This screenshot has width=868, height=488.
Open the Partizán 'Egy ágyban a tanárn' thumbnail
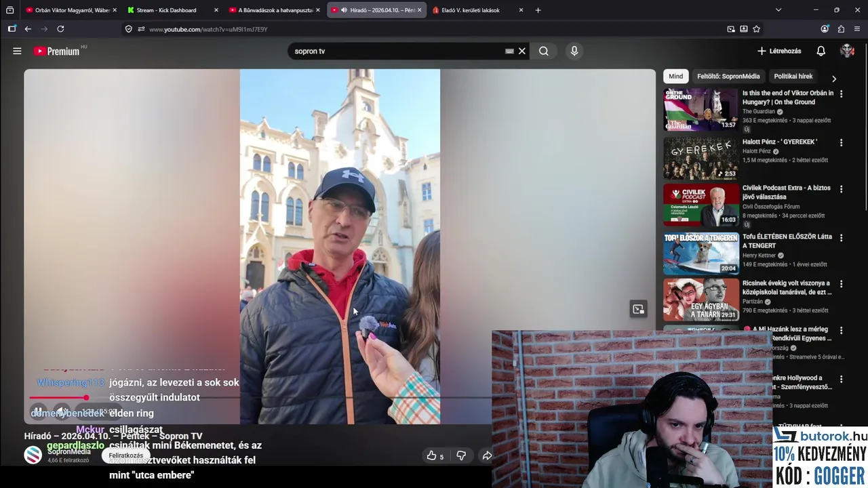(x=701, y=300)
